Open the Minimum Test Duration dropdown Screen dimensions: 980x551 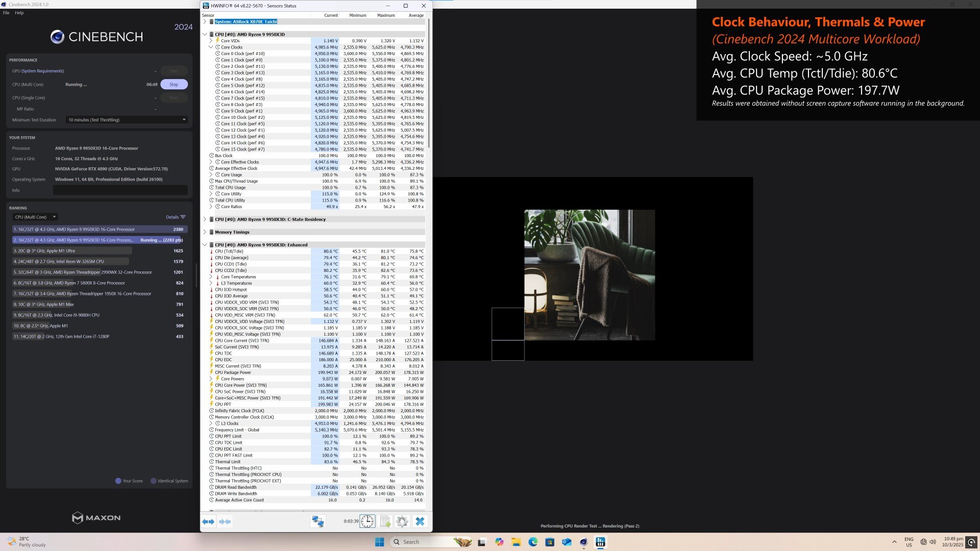(127, 120)
